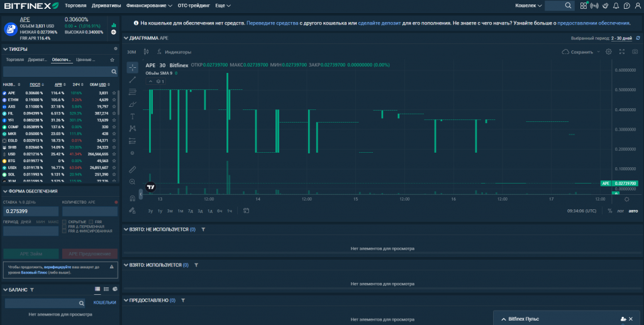Select the text annotation tool
Image resolution: width=644 pixels, height=325 pixels.
click(x=132, y=116)
